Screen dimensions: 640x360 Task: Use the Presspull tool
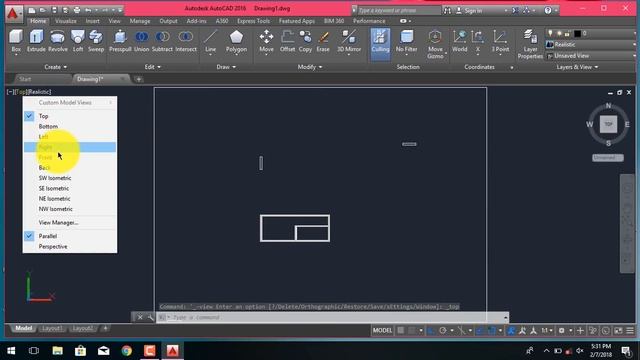(120, 41)
